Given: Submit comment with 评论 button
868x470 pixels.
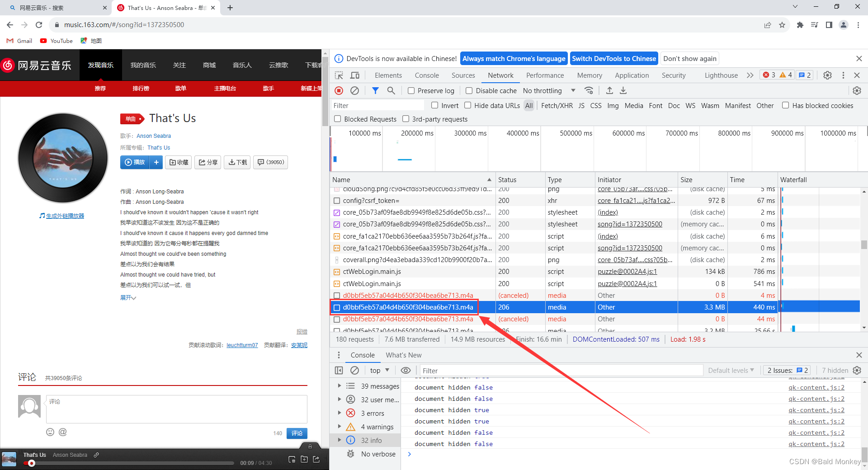Looking at the screenshot, I should 297,433.
